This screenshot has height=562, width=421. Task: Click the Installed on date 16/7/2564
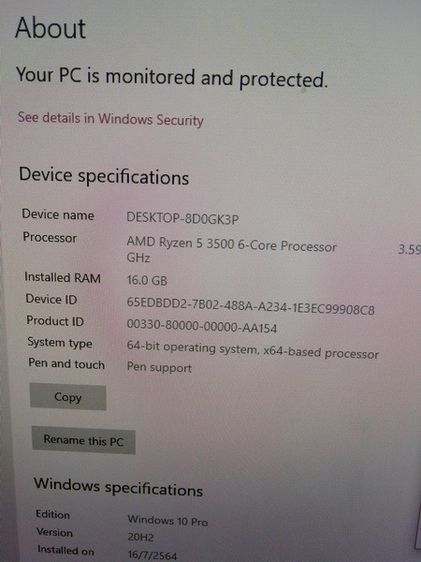pos(152,555)
